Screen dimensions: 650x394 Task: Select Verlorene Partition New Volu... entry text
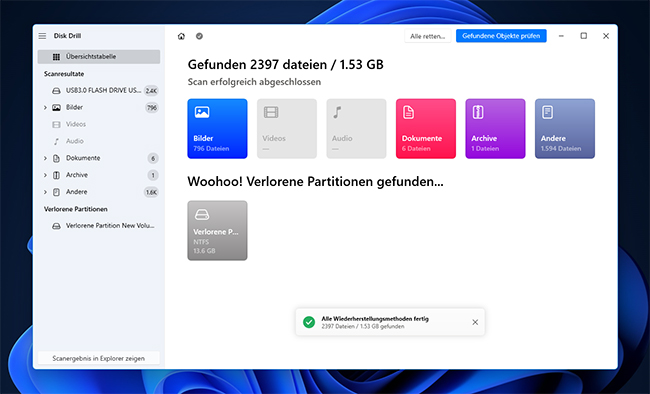point(110,226)
